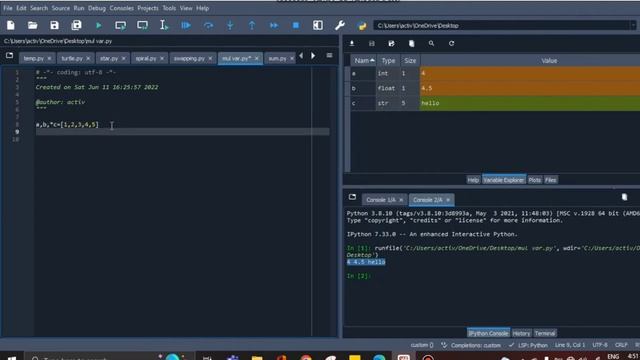Open editor options hamburger menu

tap(329, 56)
